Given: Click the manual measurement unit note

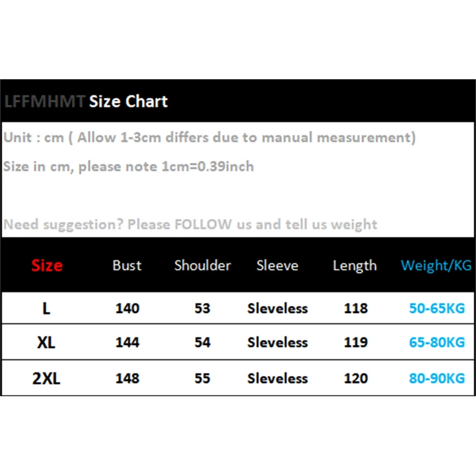Looking at the screenshot, I should point(209,137).
